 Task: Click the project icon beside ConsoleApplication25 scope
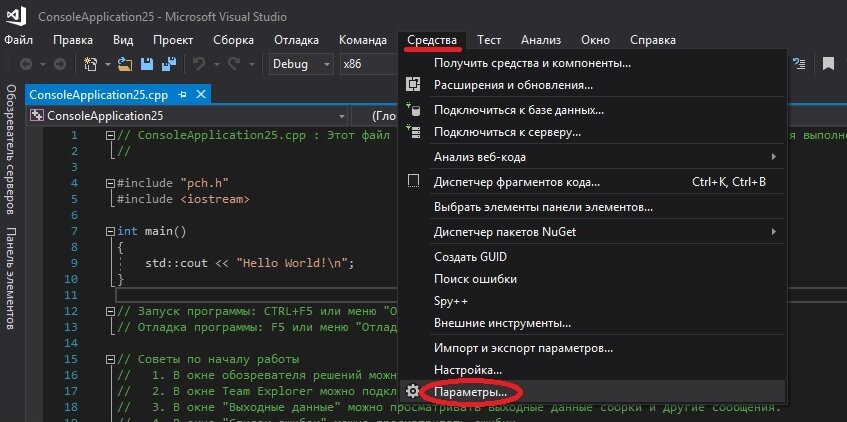point(37,116)
